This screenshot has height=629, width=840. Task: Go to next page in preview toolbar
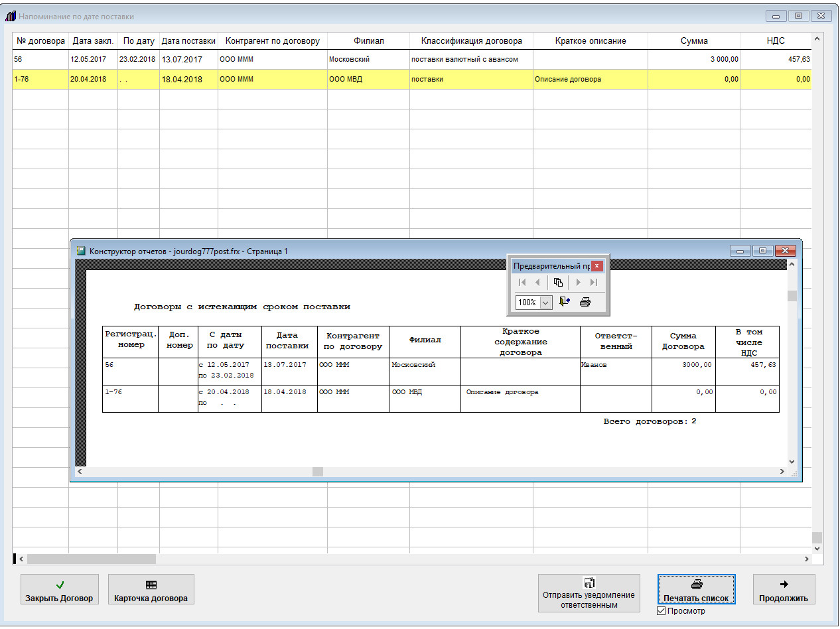tap(578, 282)
